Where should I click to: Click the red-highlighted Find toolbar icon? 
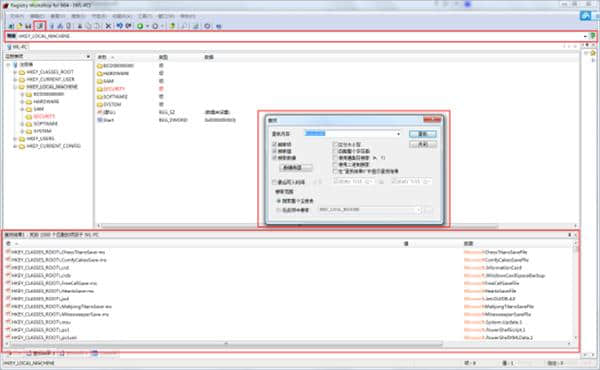[40, 26]
